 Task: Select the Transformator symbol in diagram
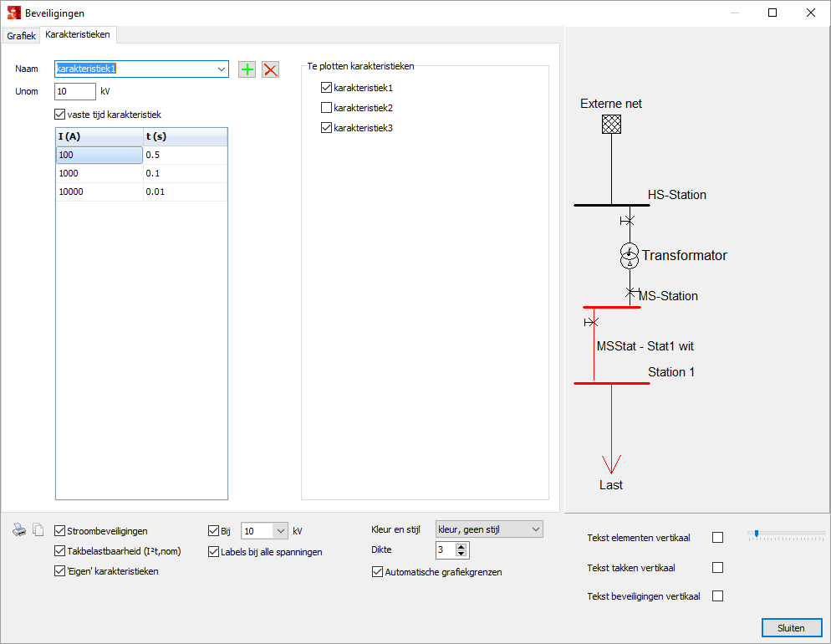tap(629, 256)
